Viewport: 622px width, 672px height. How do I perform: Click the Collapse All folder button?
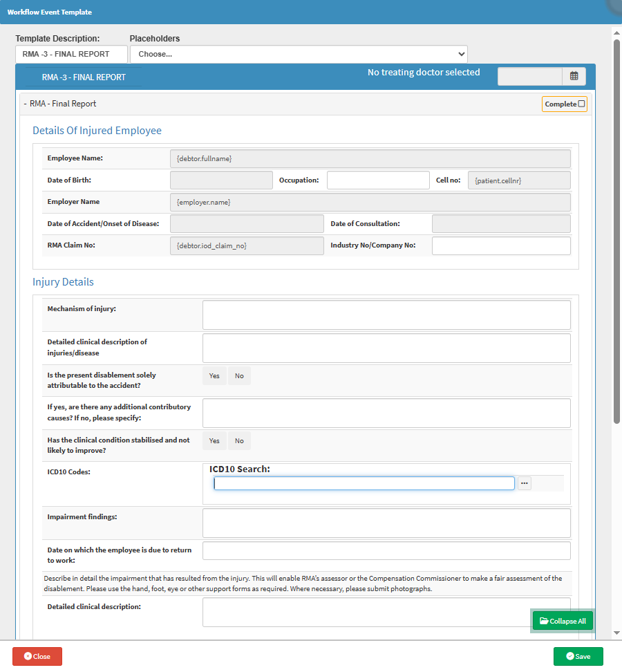tap(562, 621)
